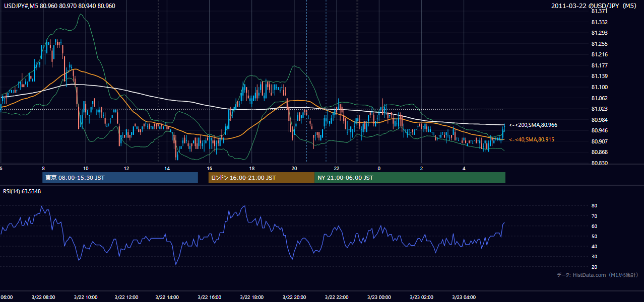Screen dimensions: 644x302
Task: Click the hour tick 12 under the price chart
Action: tap(126, 168)
